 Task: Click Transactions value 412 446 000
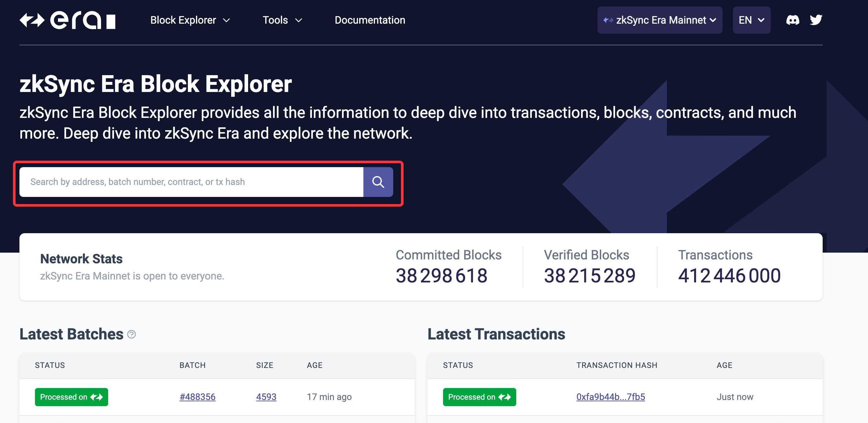729,276
